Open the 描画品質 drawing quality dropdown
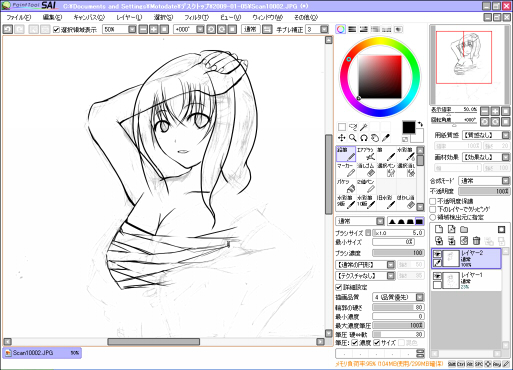 click(420, 297)
